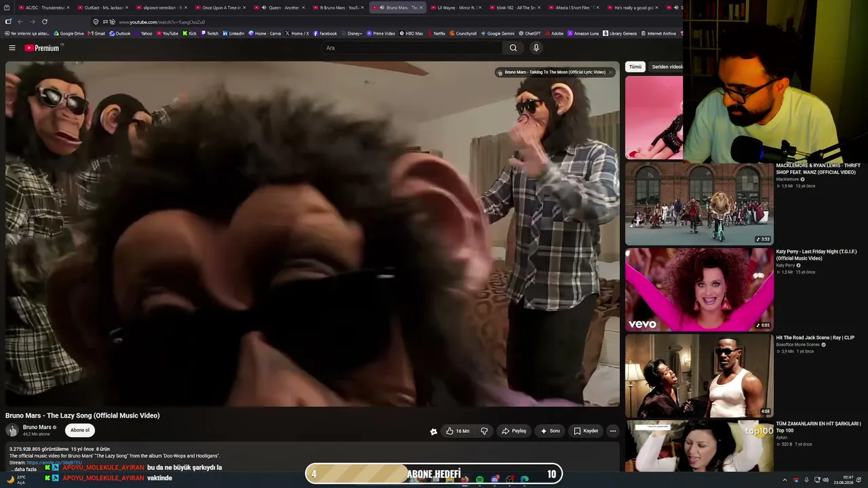Open the Crunchyroll bookmark
868x488 pixels.
coord(463,33)
